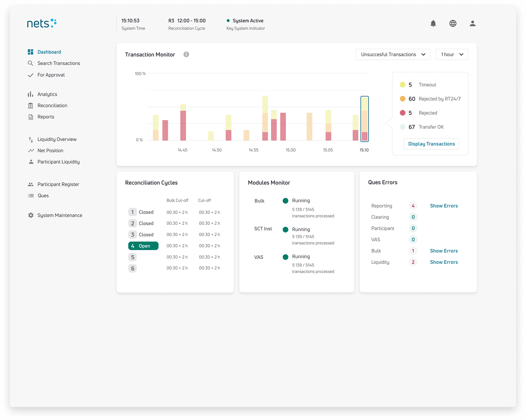Screen dimensions: 526x420
Task: Click the Clearing error count 0
Action: pos(413,217)
